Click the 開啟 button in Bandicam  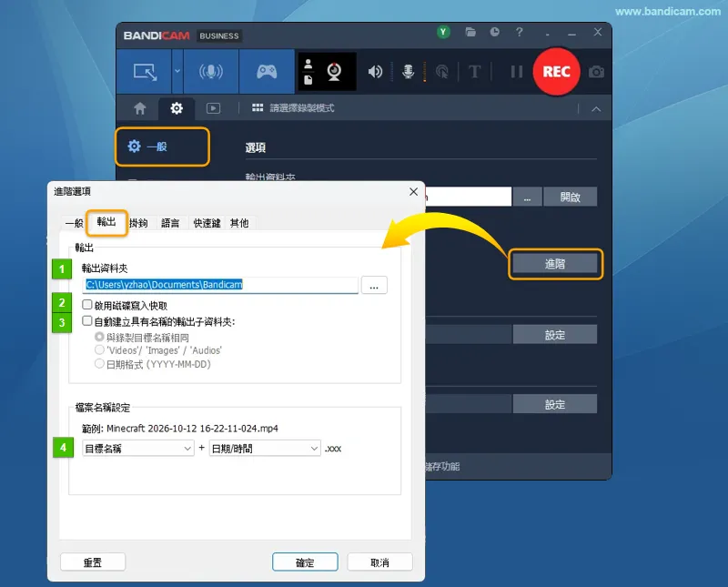(571, 197)
